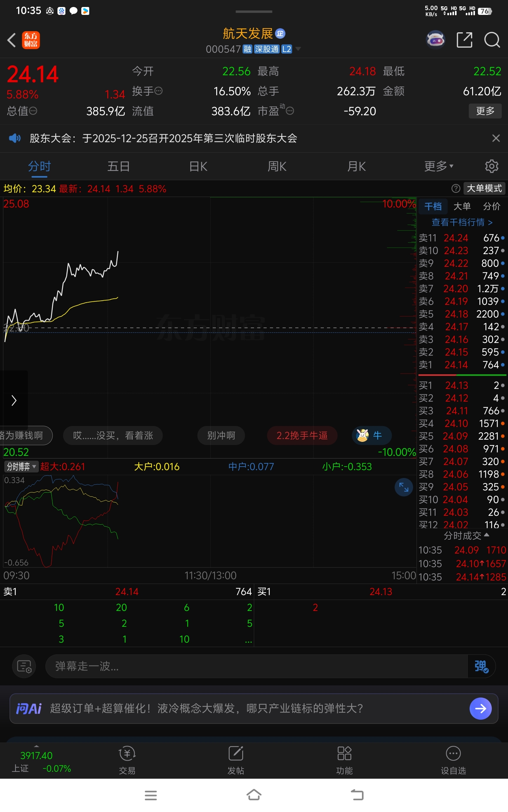Viewport: 508px width, 812px height.
Task: Tap the 深股通 badge
Action: coord(267,49)
